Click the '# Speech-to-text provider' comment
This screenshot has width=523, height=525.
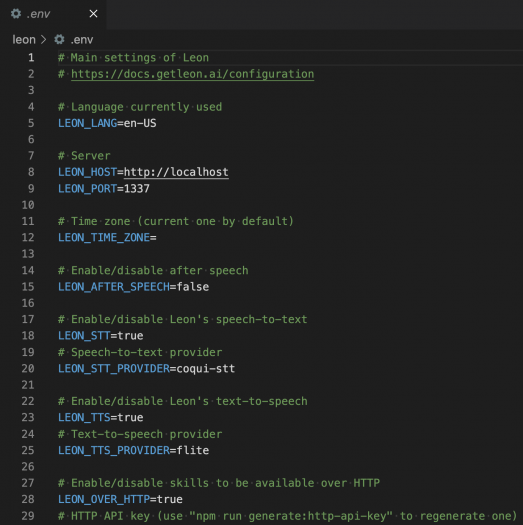140,352
